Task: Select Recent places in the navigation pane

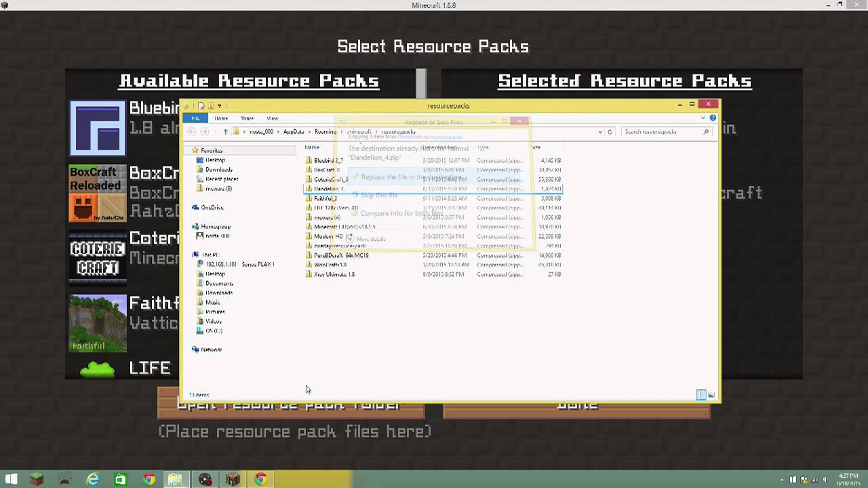Action: [222, 179]
